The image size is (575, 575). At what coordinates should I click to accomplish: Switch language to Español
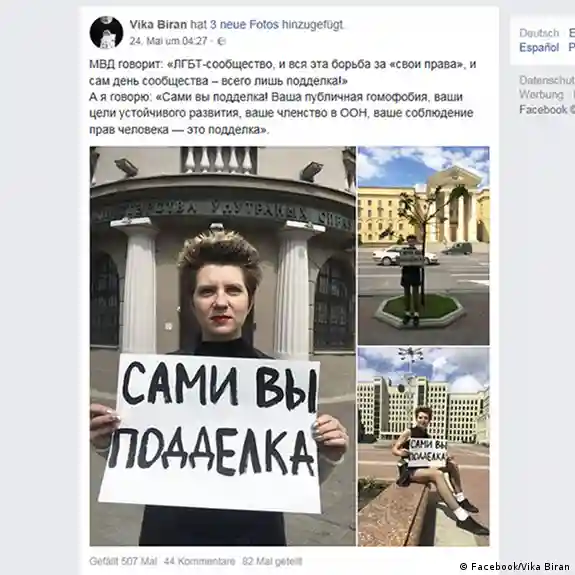pyautogui.click(x=539, y=48)
